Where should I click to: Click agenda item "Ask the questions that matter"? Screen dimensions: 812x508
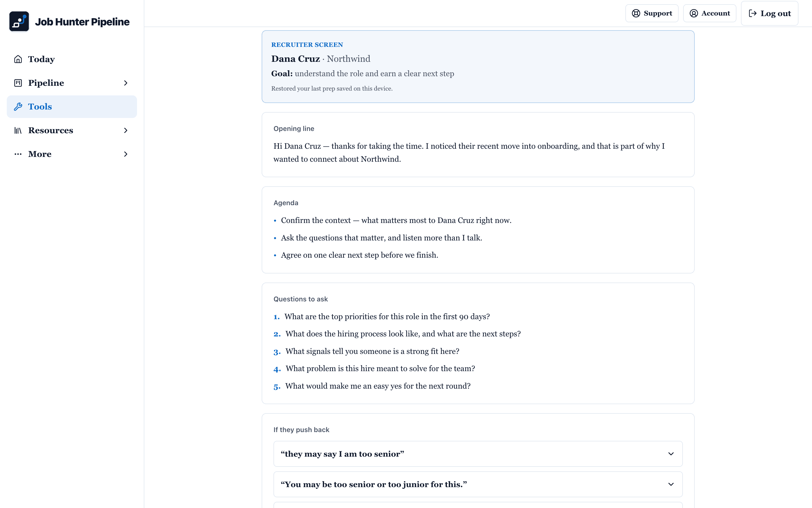[381, 238]
